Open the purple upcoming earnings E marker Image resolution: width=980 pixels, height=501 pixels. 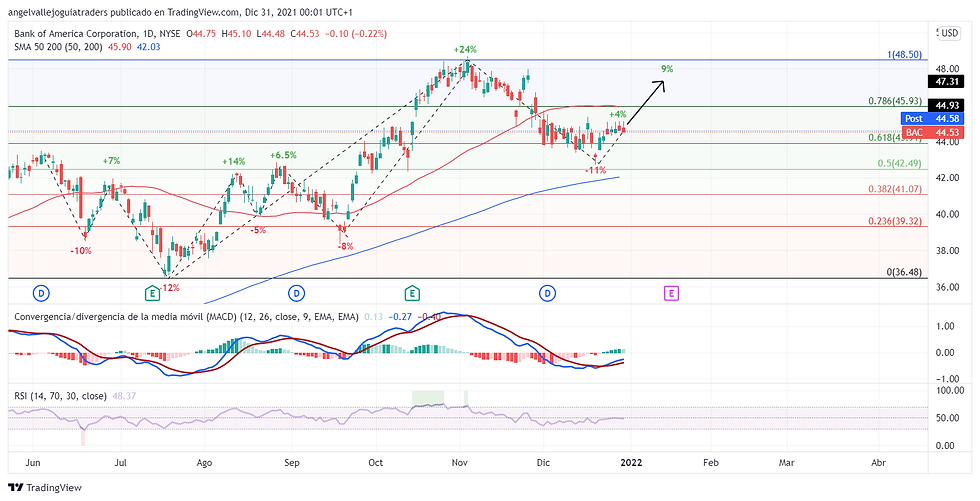pos(671,292)
